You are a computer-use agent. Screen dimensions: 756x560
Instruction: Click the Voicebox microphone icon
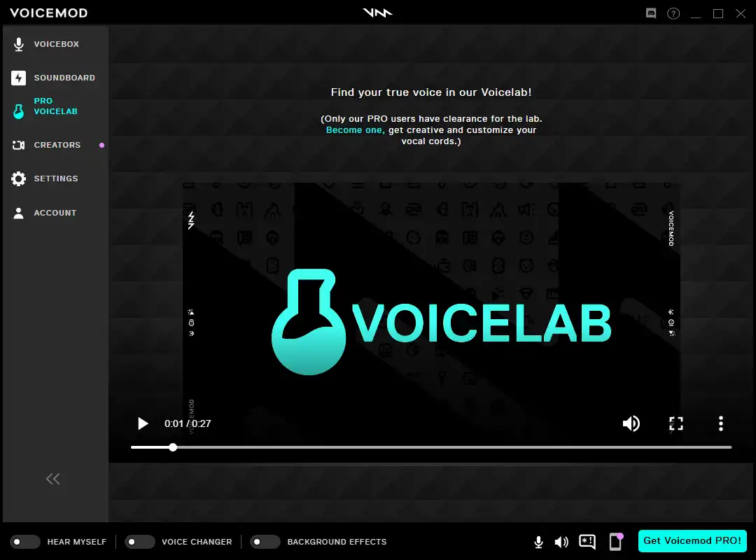(18, 44)
